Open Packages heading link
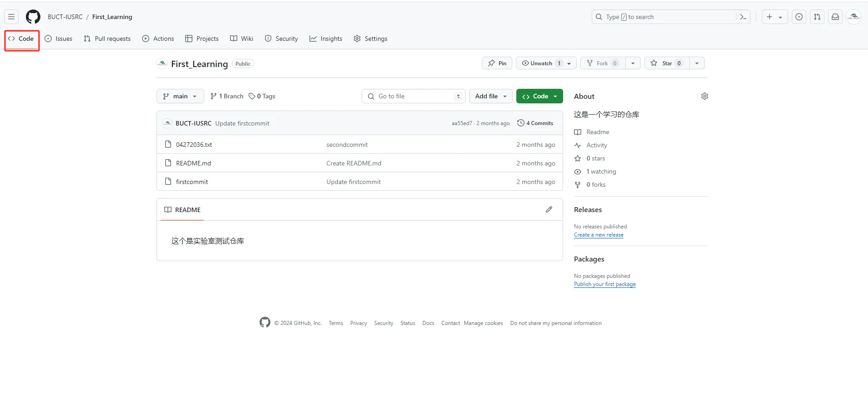This screenshot has height=407, width=868. (x=589, y=259)
